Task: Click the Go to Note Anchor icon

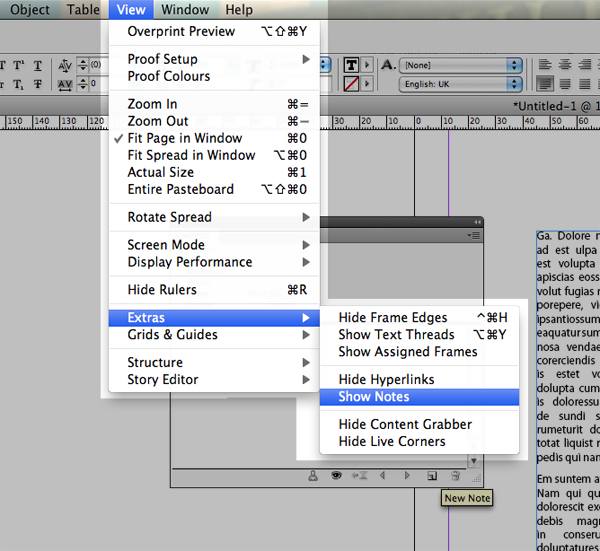Action: (360, 476)
